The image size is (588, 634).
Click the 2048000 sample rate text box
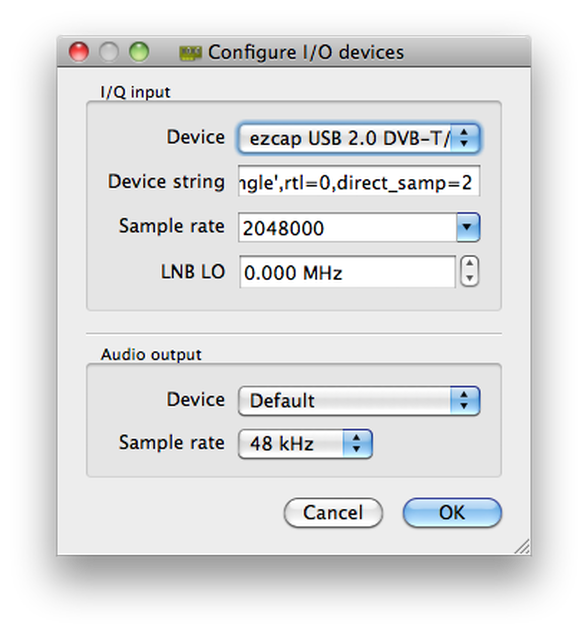347,228
